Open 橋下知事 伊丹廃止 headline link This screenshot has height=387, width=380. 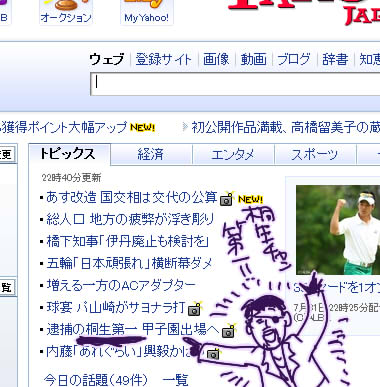pos(128,241)
